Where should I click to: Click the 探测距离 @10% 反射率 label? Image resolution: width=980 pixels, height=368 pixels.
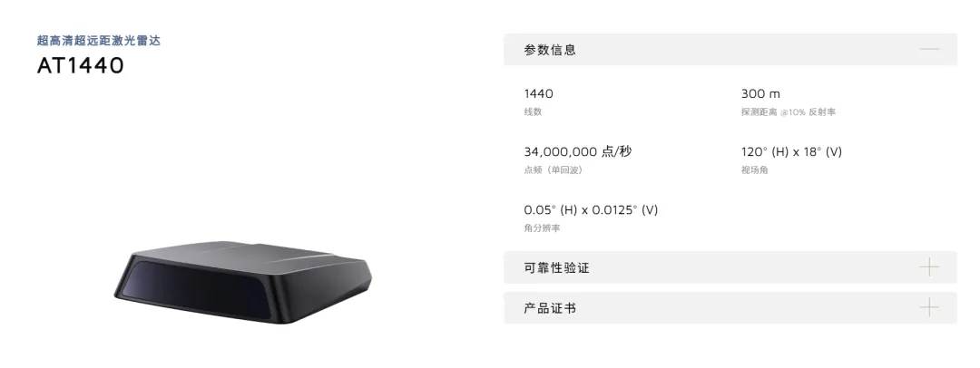coord(789,111)
